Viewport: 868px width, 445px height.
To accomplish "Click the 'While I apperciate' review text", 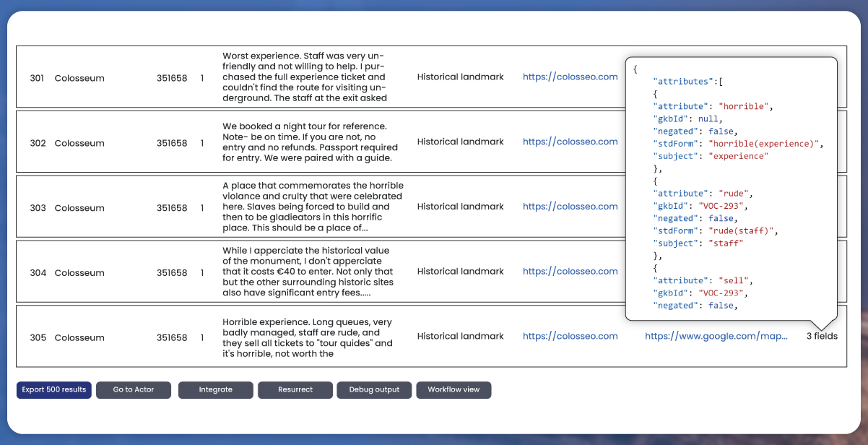I will [x=308, y=272].
